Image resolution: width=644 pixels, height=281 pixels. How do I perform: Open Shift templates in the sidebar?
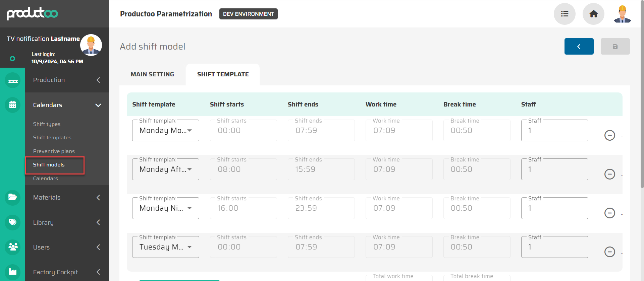coord(52,138)
